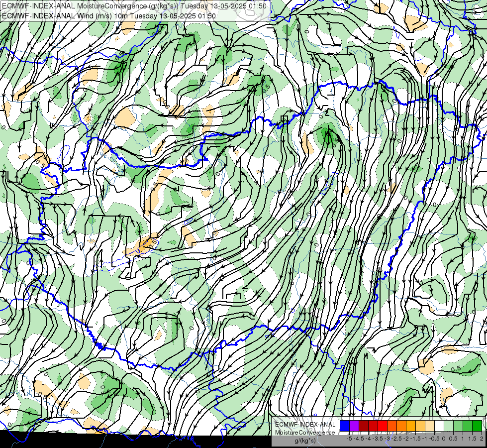Screen dimensions: 487x448
Task: Click the legend label 'MoistureConvergence'
Action: [305, 433]
